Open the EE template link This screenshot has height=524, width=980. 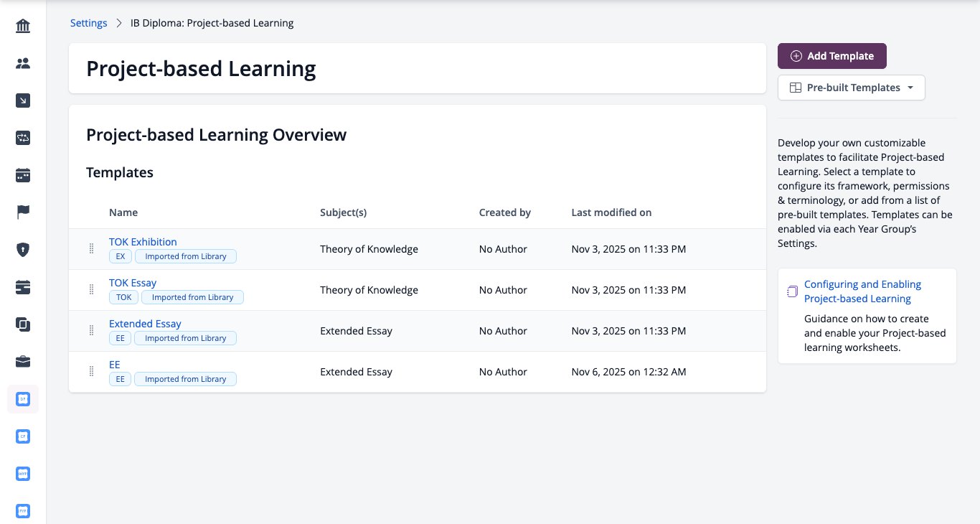tap(115, 365)
